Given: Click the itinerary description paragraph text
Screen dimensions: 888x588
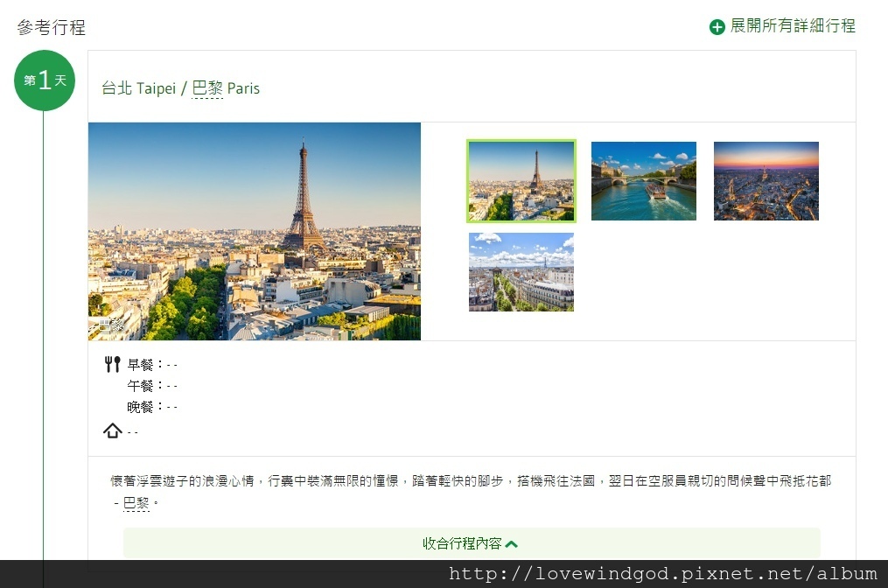Looking at the screenshot, I should tap(471, 492).
